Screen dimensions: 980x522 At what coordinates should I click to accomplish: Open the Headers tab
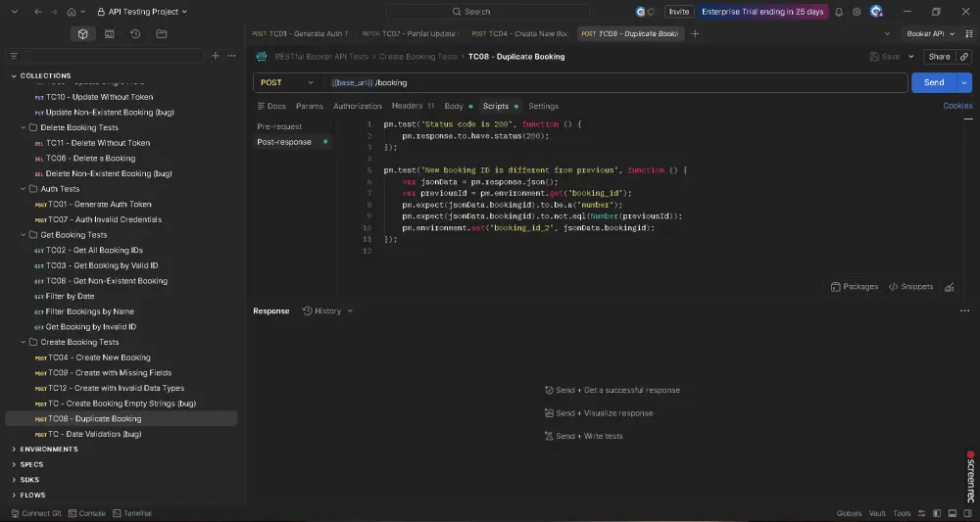(413, 106)
